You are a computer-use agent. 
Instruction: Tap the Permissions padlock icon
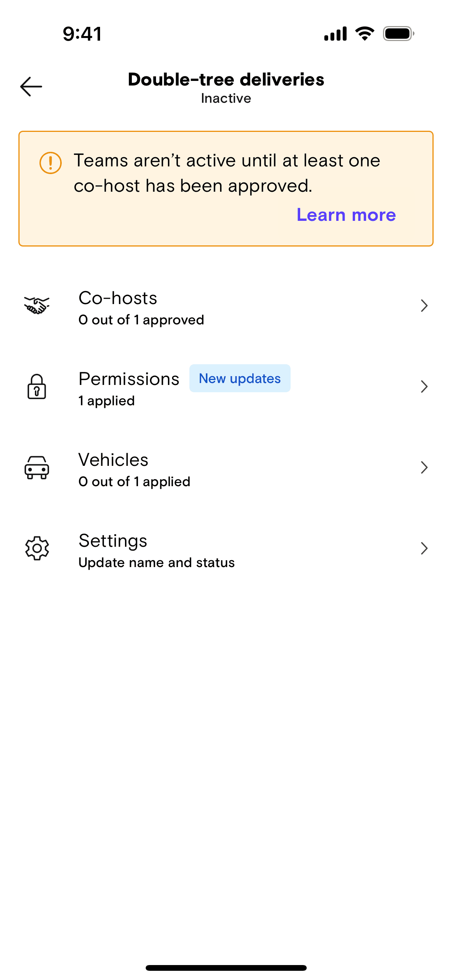[37, 387]
